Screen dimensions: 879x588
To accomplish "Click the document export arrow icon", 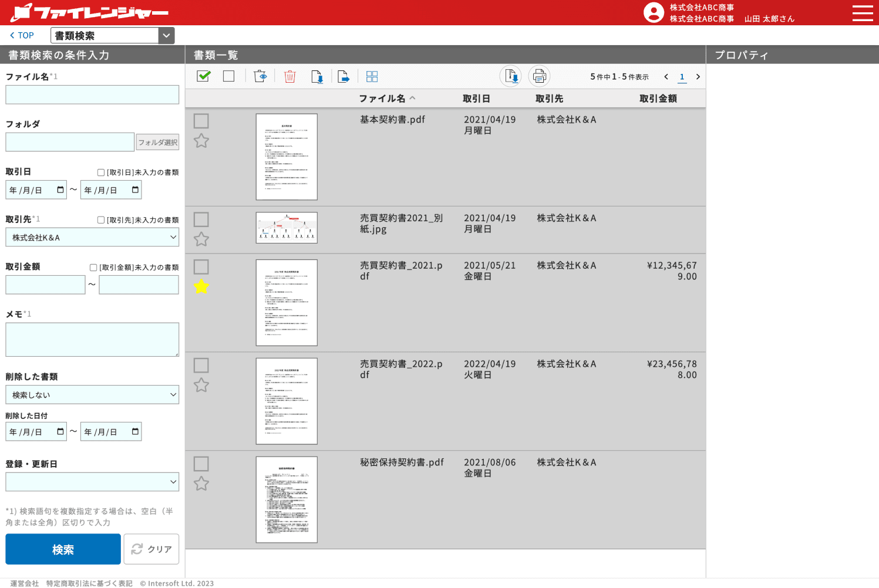I will 343,76.
